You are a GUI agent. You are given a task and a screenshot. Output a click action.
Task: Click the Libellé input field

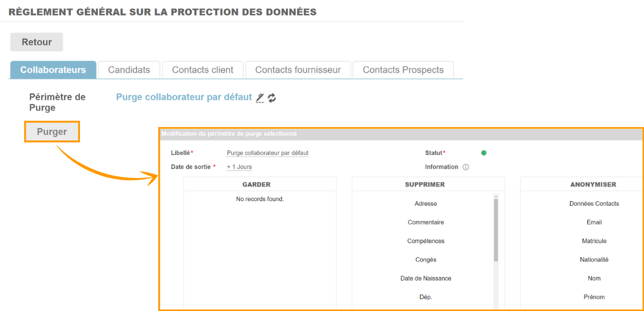click(x=267, y=153)
